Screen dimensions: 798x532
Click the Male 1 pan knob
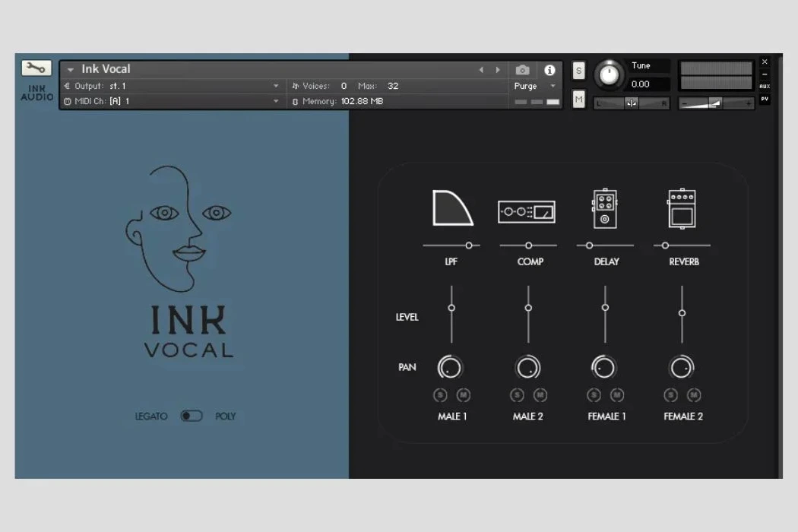coord(450,367)
